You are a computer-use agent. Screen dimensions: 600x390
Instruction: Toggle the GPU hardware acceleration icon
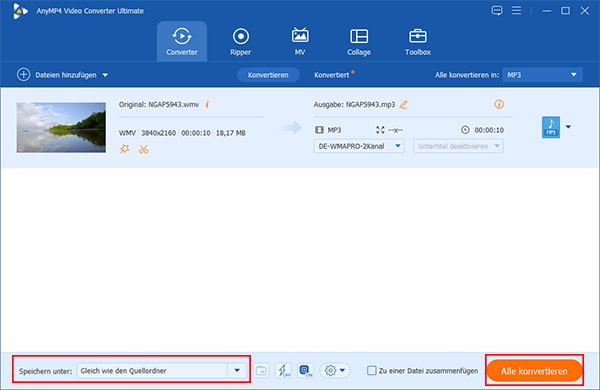point(305,370)
